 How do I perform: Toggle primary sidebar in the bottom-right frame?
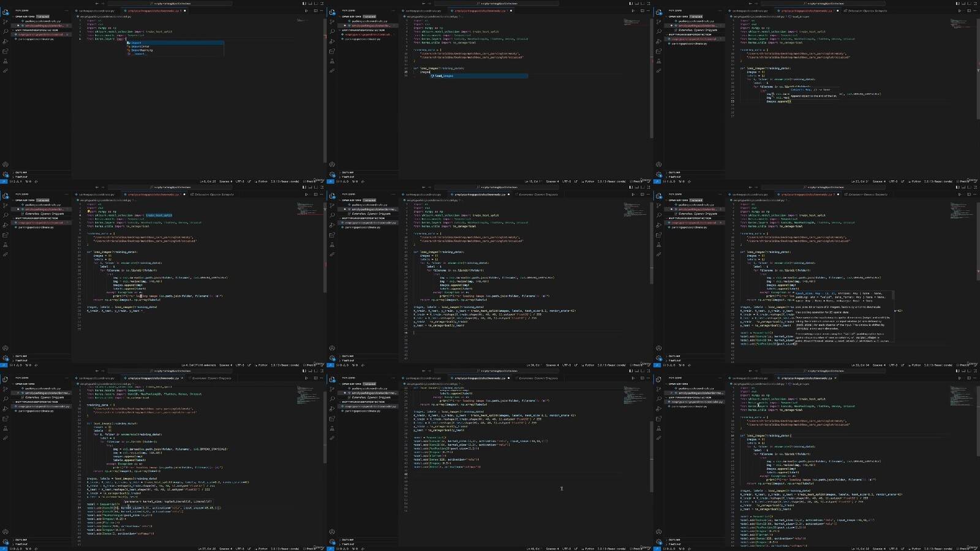coord(957,371)
